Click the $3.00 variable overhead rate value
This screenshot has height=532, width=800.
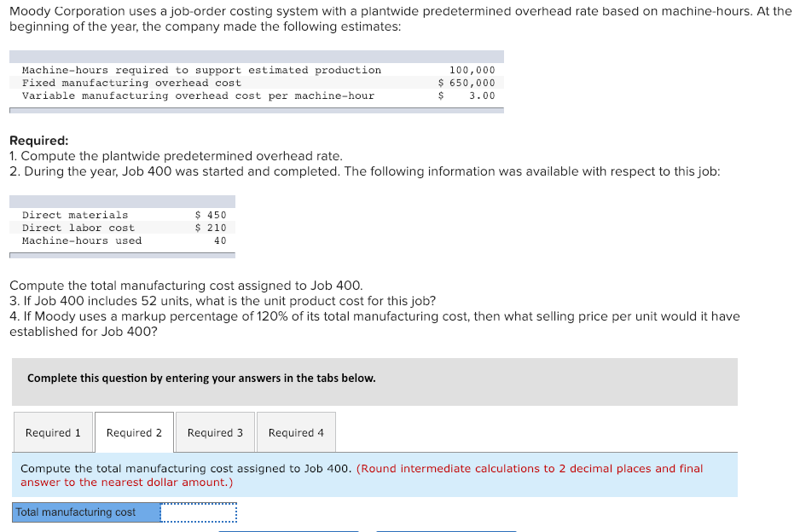pos(467,95)
